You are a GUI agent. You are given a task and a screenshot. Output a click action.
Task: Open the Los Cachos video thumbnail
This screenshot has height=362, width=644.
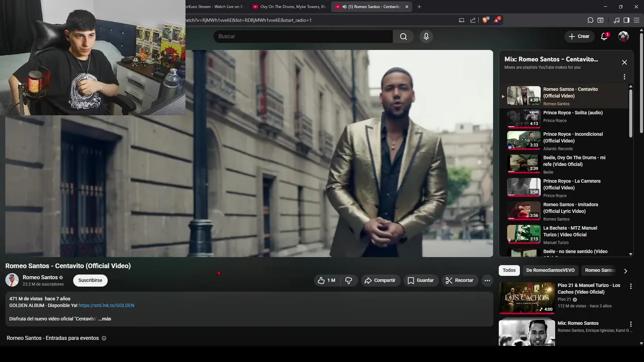pyautogui.click(x=527, y=298)
